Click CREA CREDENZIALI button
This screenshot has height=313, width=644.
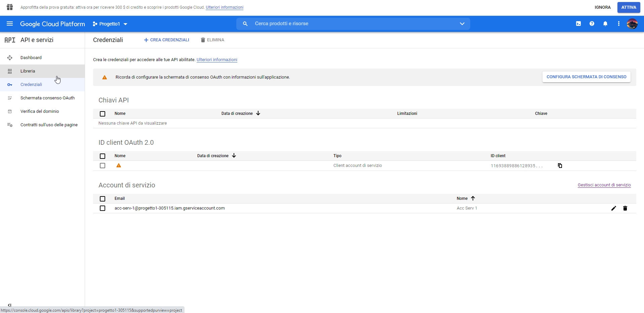tap(166, 40)
